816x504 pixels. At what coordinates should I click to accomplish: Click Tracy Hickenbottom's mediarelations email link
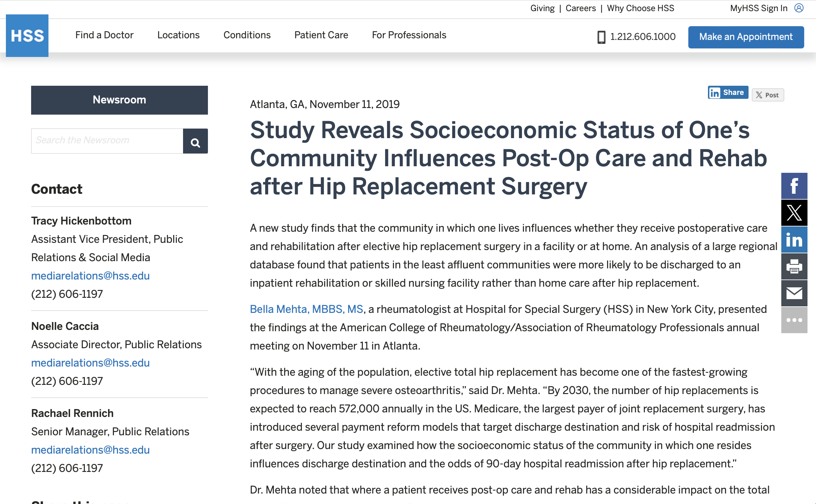click(90, 276)
